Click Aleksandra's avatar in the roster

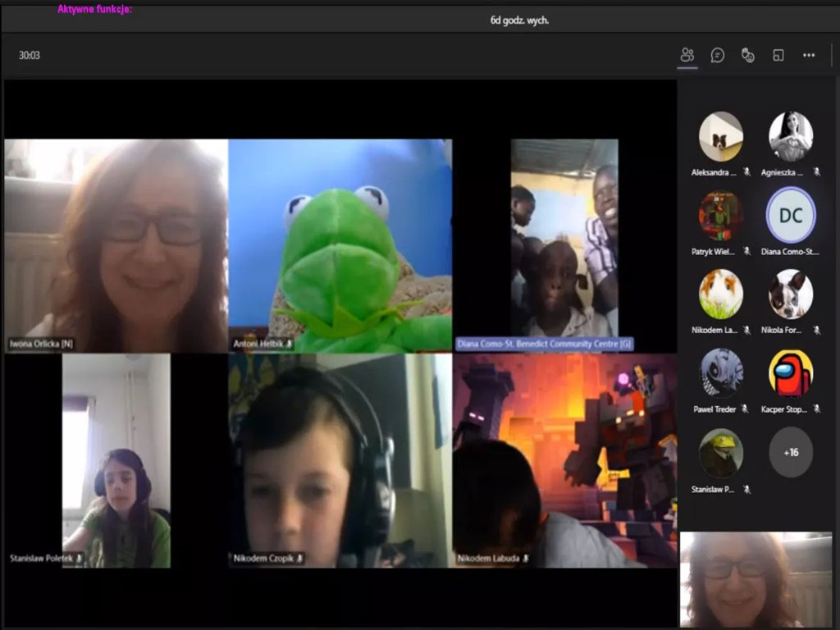[720, 136]
